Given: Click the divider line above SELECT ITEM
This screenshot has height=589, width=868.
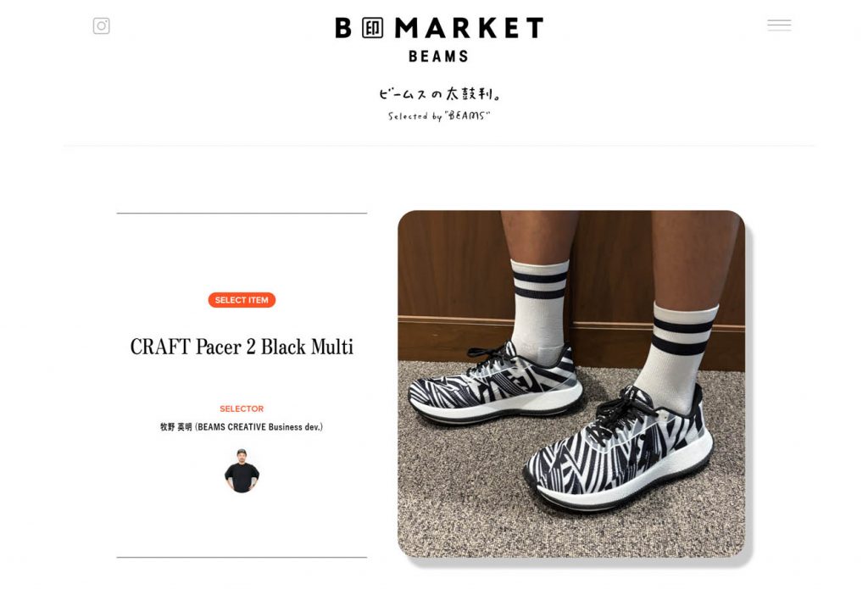Looking at the screenshot, I should coord(242,214).
